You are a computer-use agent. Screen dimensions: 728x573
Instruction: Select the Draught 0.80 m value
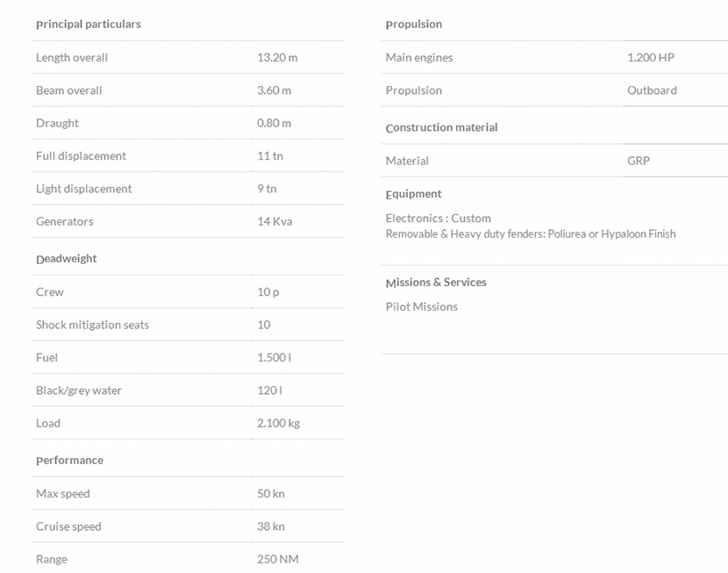click(274, 124)
